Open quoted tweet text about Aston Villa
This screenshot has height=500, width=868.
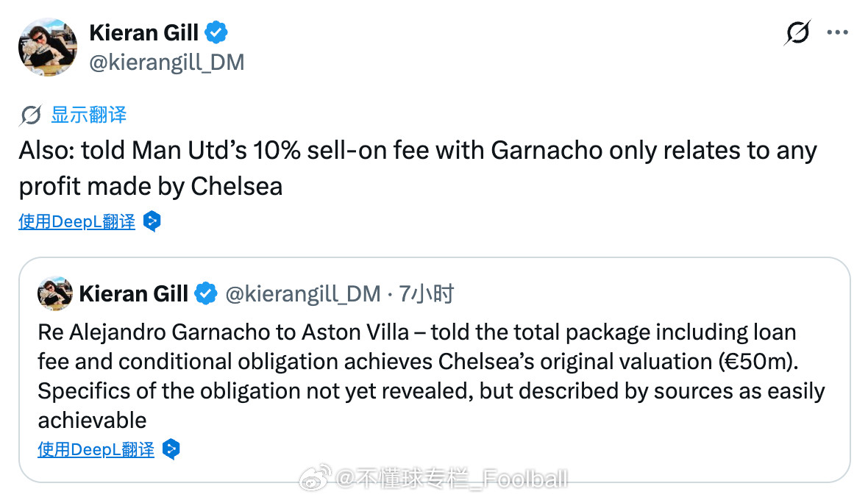(x=431, y=376)
